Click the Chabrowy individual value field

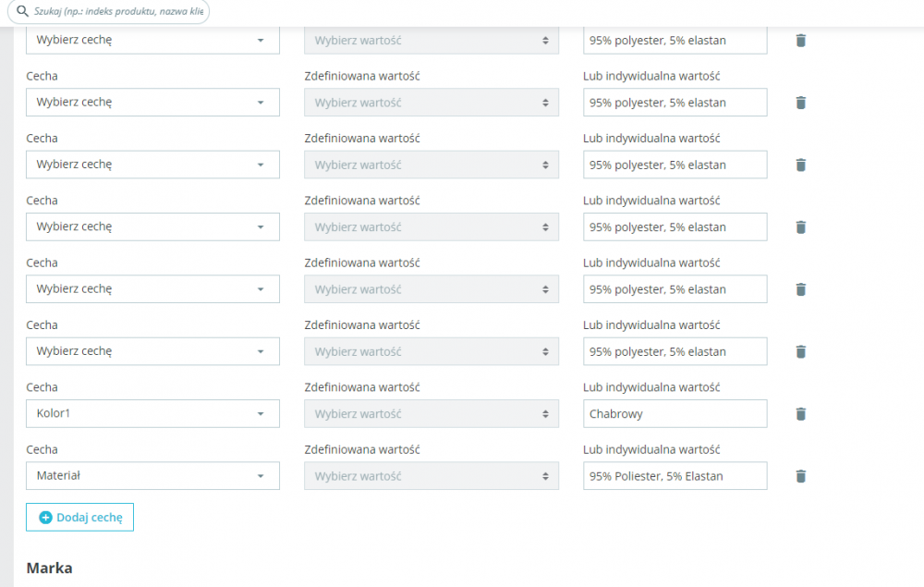pos(675,414)
